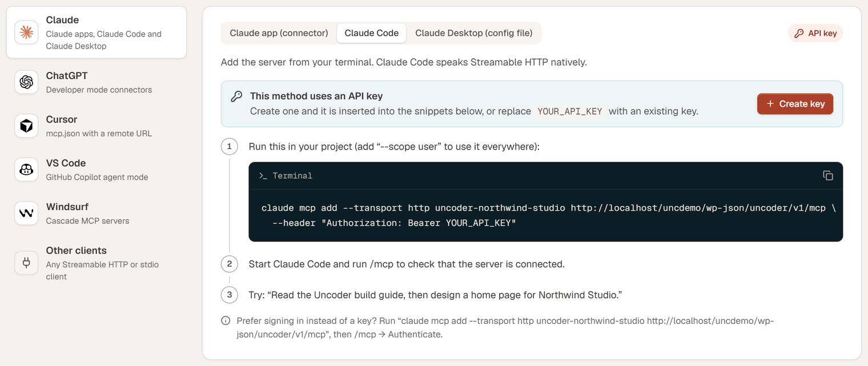Click the 'Start Claude Code and run /mcp' step
The height and width of the screenshot is (366, 868).
click(407, 264)
